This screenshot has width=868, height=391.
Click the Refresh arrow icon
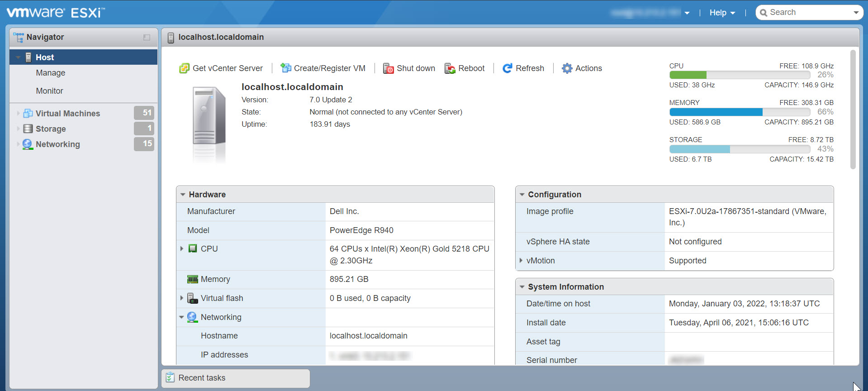pos(508,68)
